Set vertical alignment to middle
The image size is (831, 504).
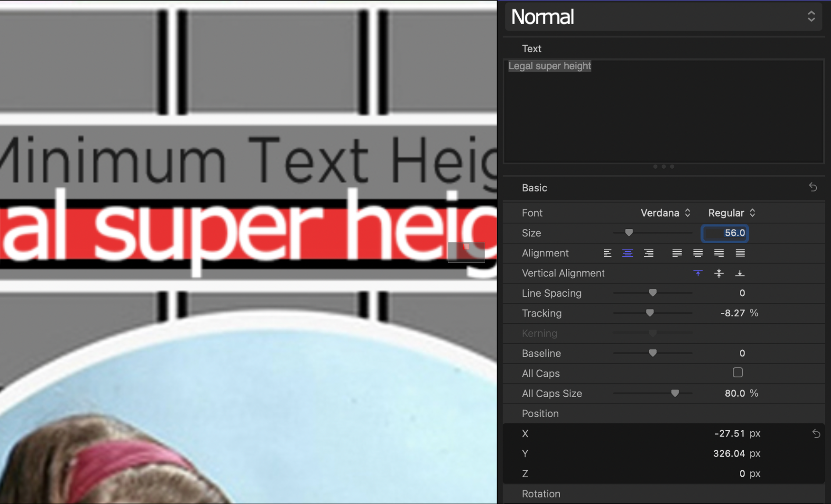point(719,273)
